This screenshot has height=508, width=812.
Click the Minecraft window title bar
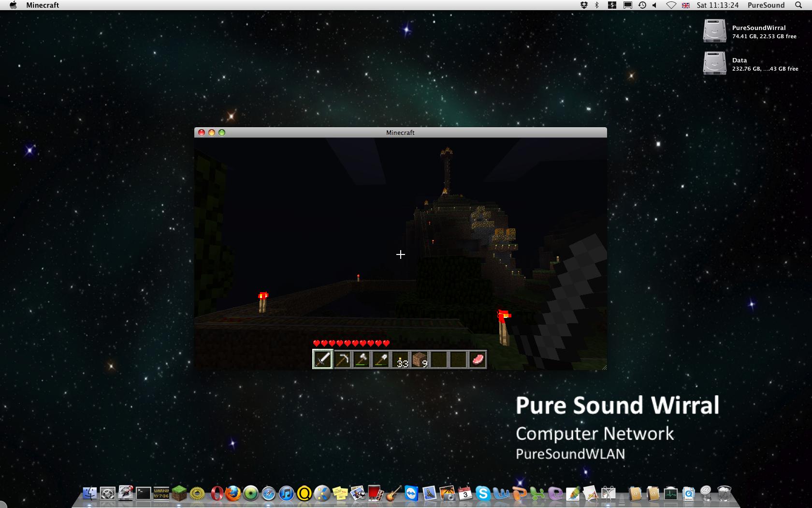point(400,133)
